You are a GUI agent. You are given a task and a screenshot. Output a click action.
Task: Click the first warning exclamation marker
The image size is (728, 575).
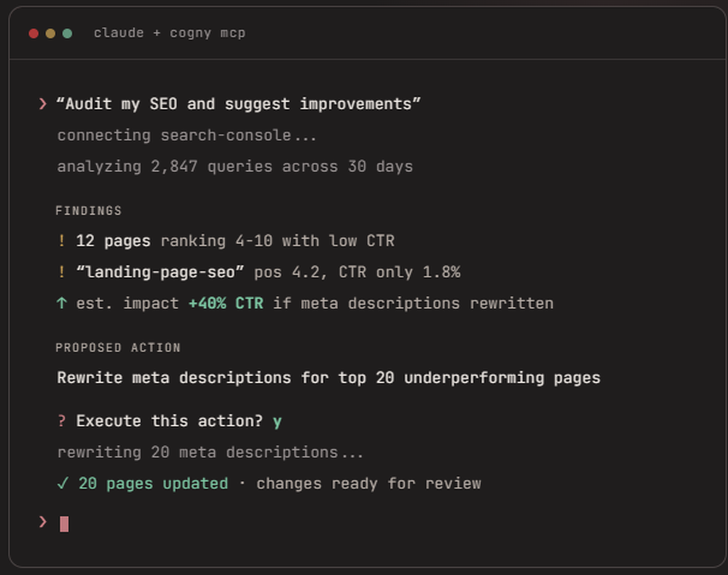pos(62,240)
